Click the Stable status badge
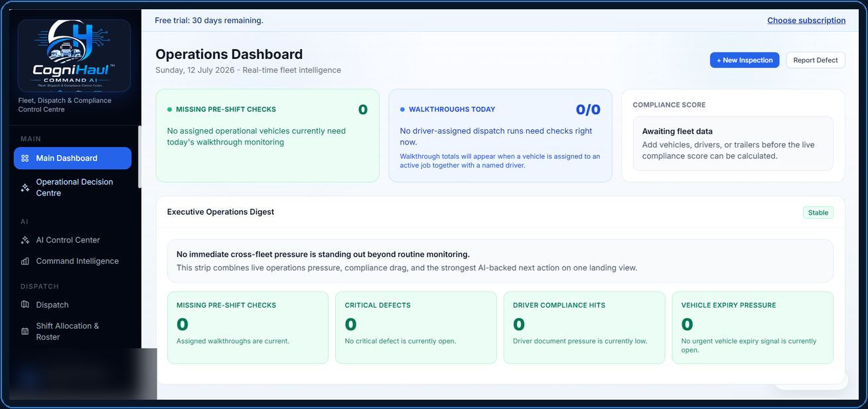Viewport: 868px width, 409px height. (x=818, y=213)
